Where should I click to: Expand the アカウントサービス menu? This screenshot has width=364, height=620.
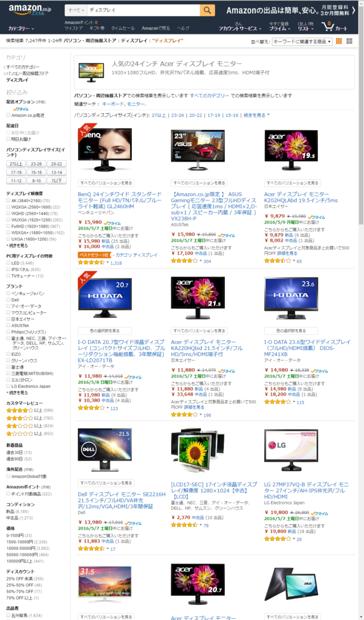pyautogui.click(x=240, y=28)
